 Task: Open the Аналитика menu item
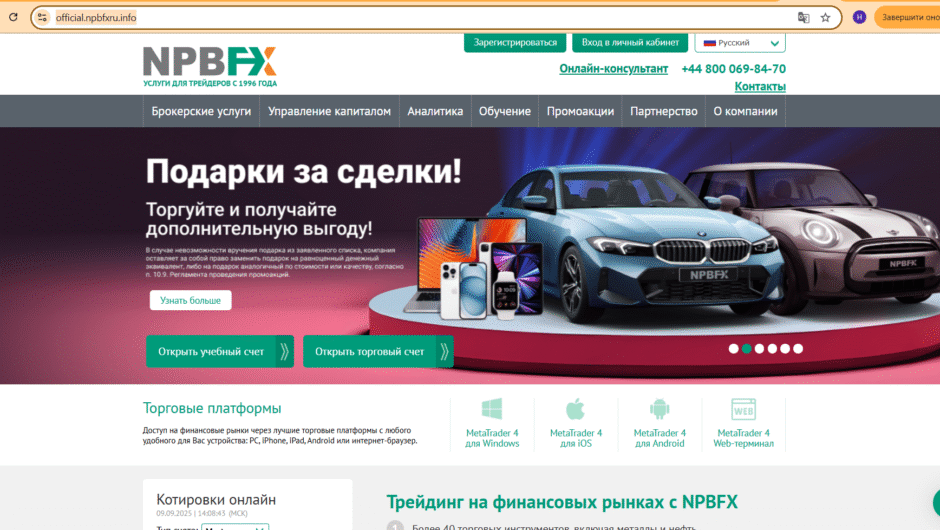(x=435, y=111)
